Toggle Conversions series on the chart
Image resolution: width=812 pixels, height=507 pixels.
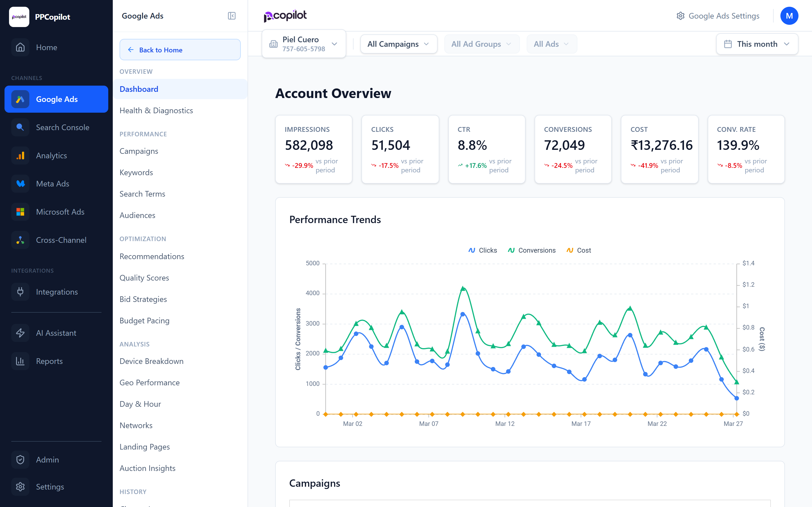coord(531,250)
